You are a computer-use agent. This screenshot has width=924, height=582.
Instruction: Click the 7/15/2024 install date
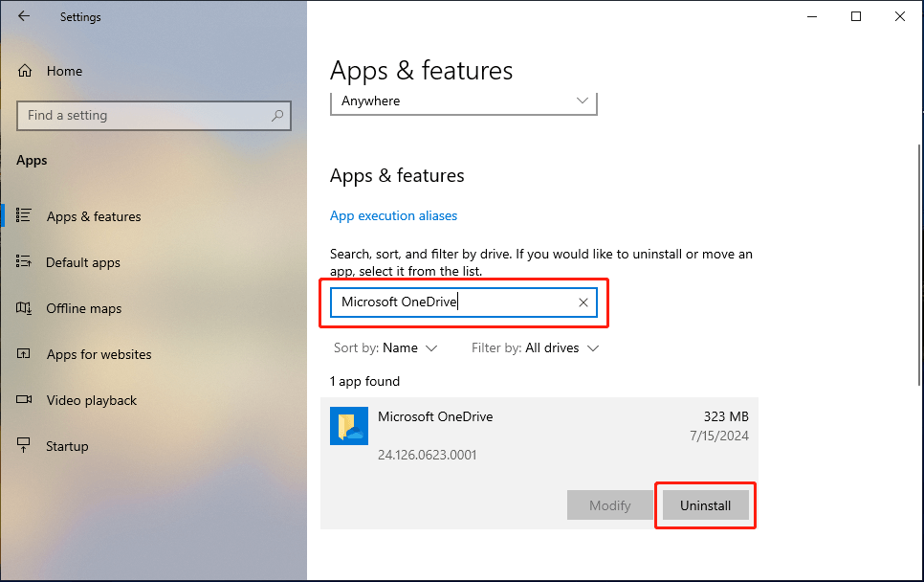point(719,436)
